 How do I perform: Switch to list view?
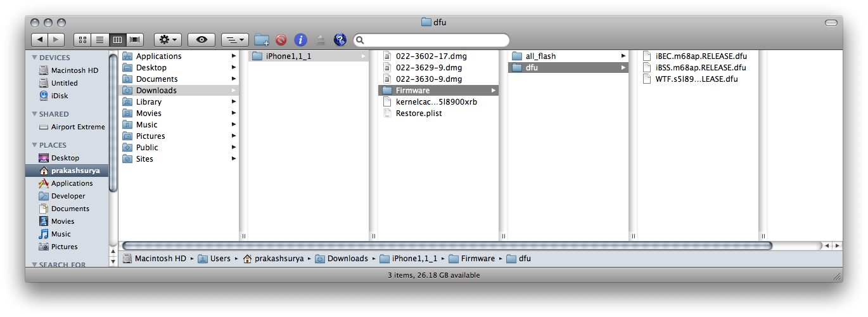tap(100, 40)
